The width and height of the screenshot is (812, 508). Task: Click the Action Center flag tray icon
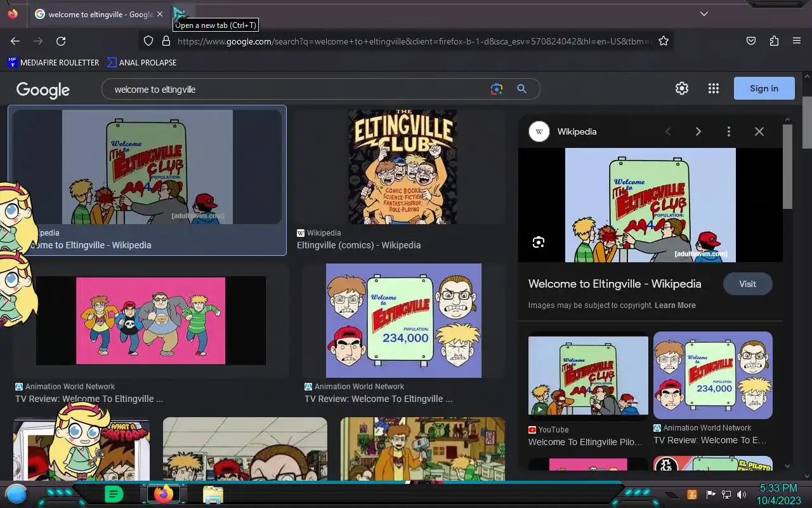click(x=710, y=494)
